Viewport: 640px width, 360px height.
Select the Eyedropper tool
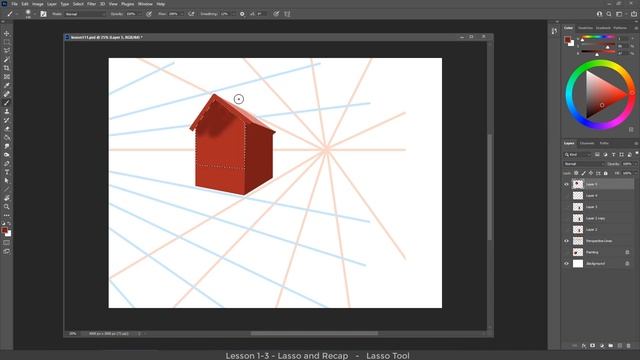tap(7, 85)
